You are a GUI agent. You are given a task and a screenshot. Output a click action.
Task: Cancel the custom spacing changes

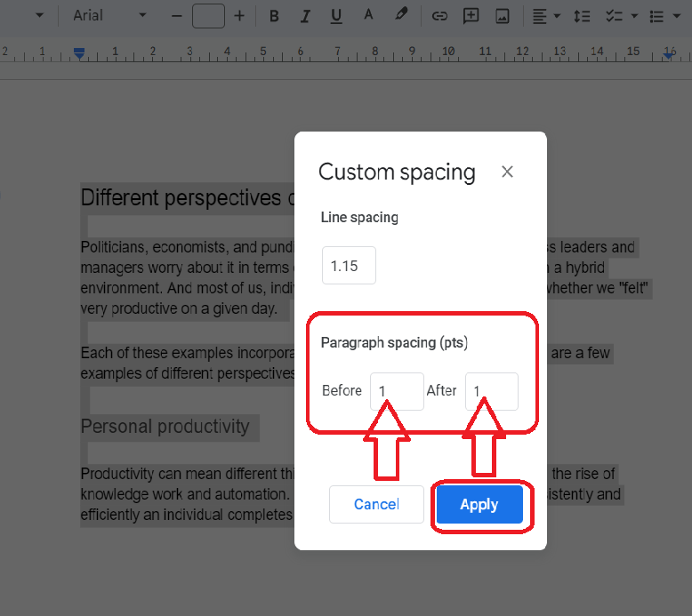pyautogui.click(x=376, y=504)
